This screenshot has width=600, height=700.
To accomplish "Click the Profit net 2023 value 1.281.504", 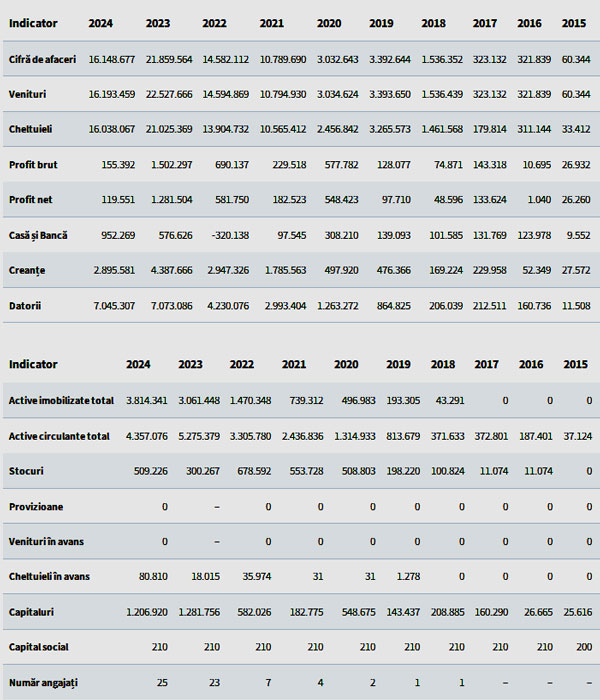I will point(171,200).
